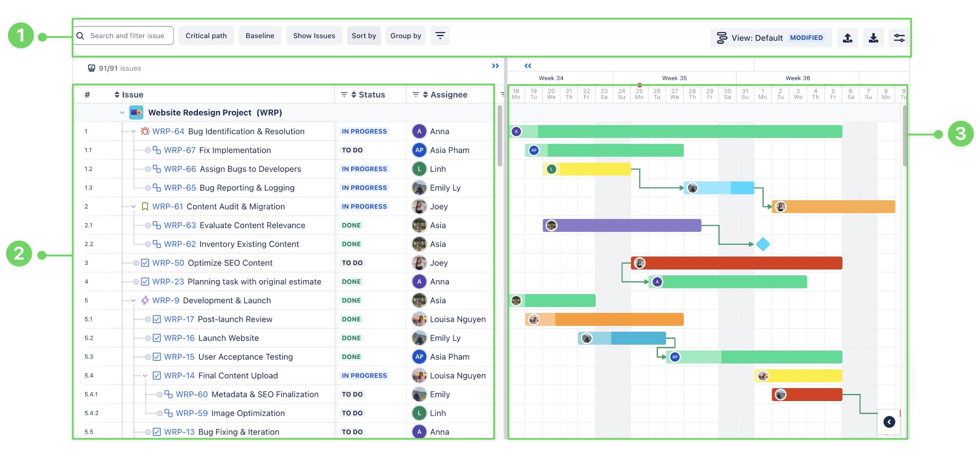980x453 pixels.
Task: Click the task checkbox icon of WRP-17
Action: click(x=157, y=319)
